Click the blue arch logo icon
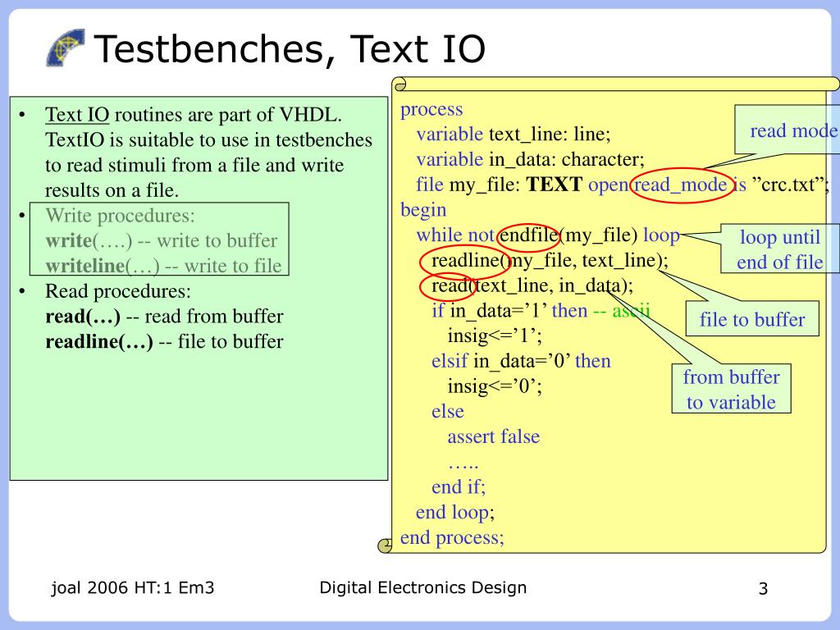The height and width of the screenshot is (630, 840). point(66,48)
